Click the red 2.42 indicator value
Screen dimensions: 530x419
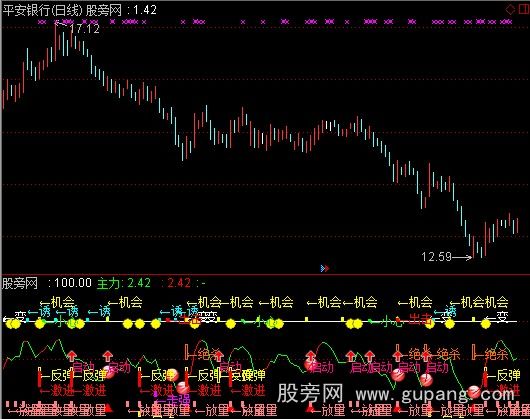click(179, 283)
